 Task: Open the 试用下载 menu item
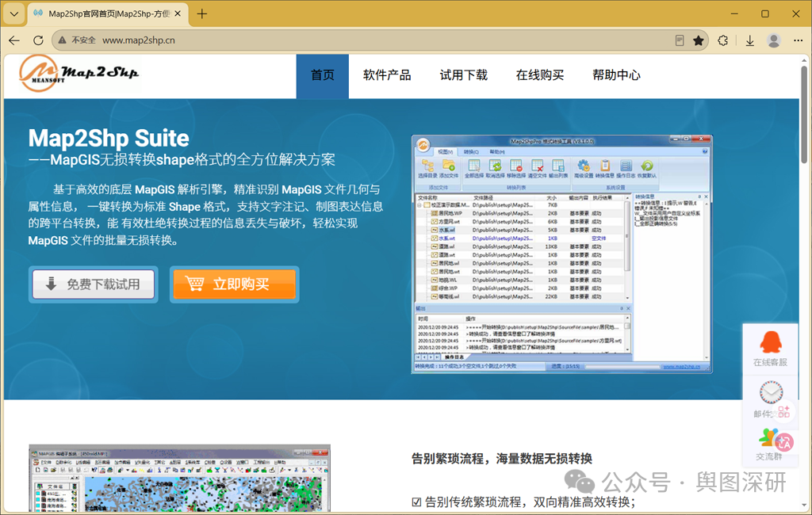pos(463,75)
